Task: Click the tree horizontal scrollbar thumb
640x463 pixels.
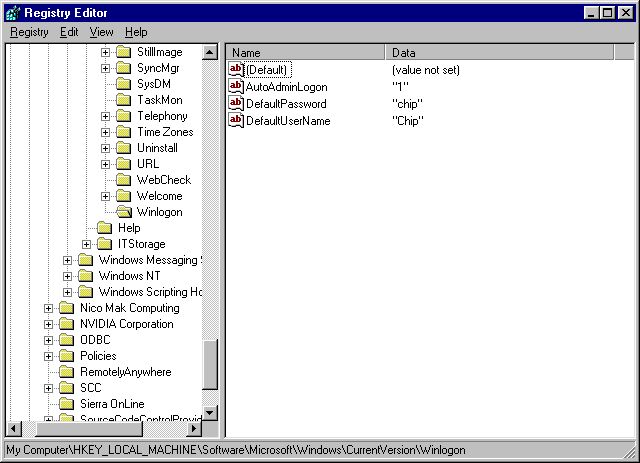Action: (89, 429)
